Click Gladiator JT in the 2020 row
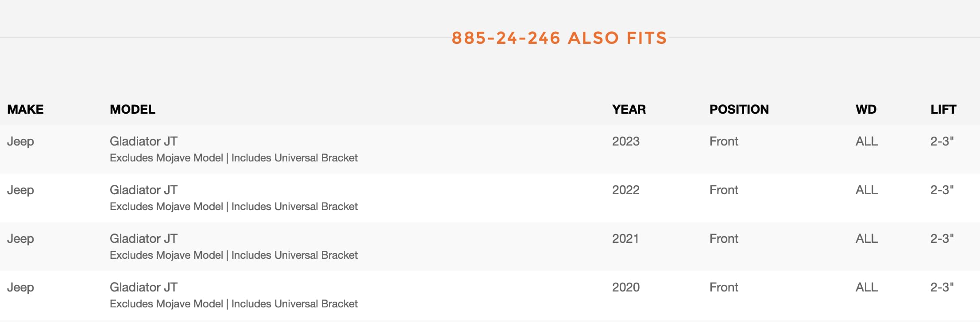The image size is (980, 322). click(143, 287)
